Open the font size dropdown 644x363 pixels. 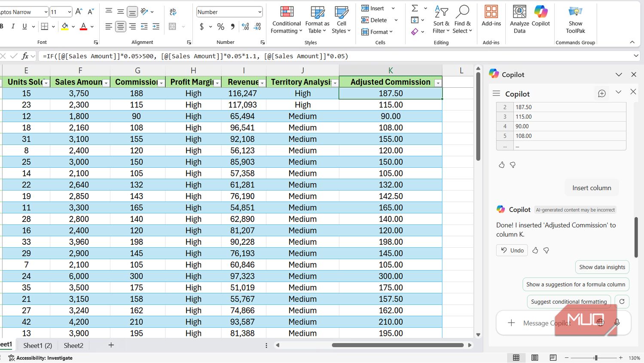point(69,12)
